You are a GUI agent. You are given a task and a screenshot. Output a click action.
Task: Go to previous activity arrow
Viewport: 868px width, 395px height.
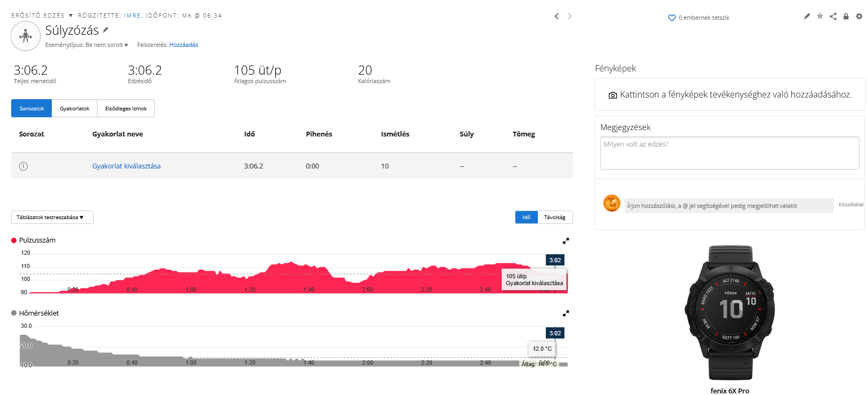click(x=556, y=17)
